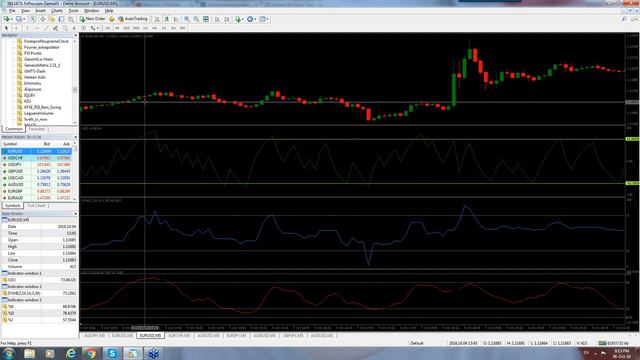
Task: Close the Navigator panel
Action: pos(75,36)
